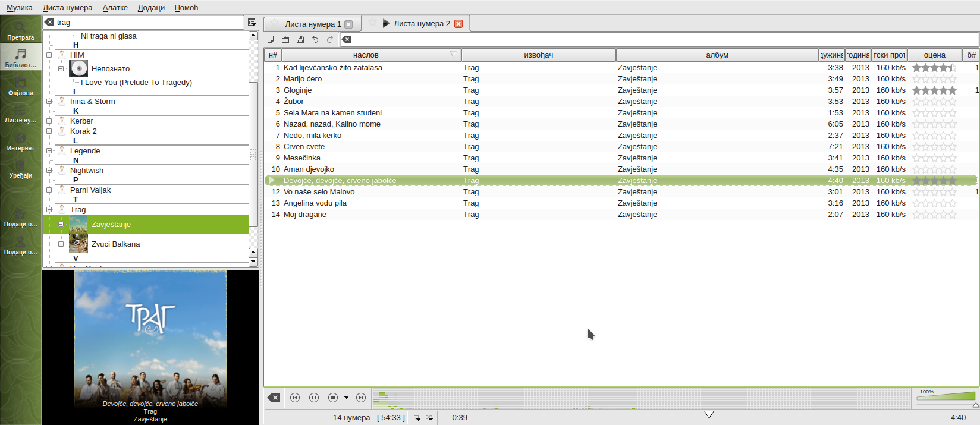Screen dimensions: 980x425
Task: Click the track seek position marker
Action: point(709,414)
